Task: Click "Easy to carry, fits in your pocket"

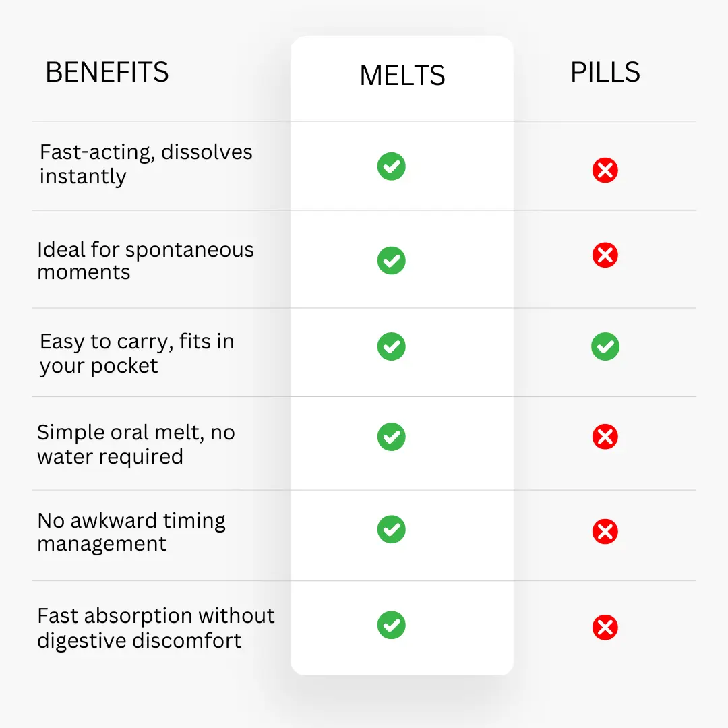Action: (137, 354)
